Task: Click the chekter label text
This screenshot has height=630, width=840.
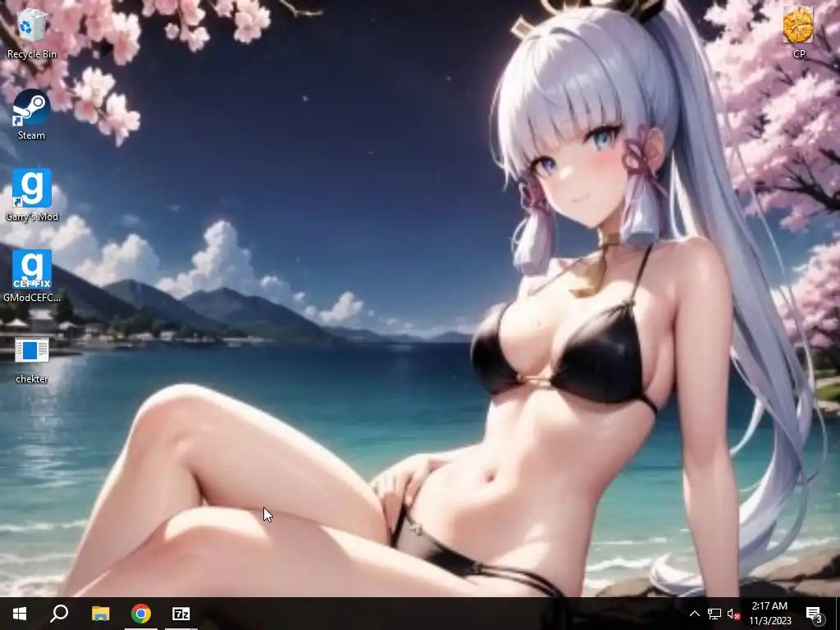Action: point(32,379)
